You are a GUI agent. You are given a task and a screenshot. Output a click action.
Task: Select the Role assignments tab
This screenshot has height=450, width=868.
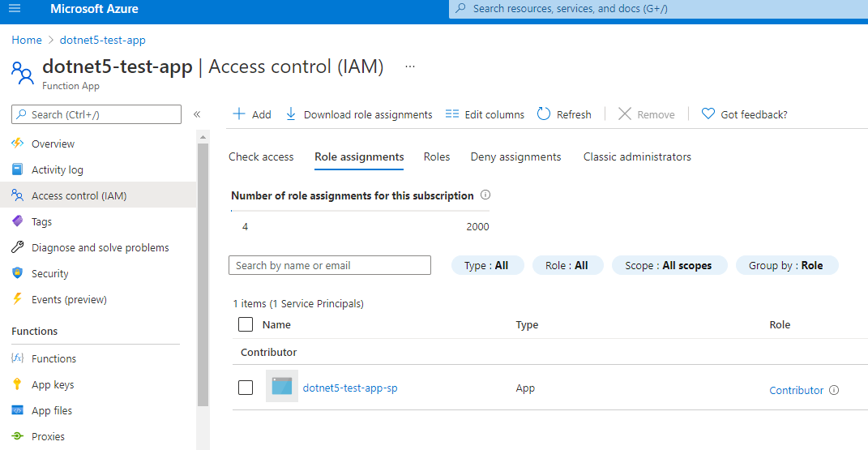[359, 156]
